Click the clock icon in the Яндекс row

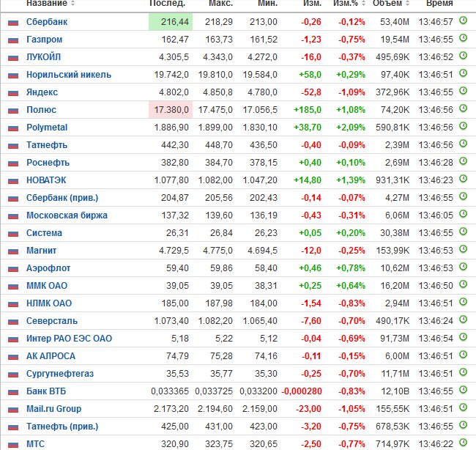(463, 91)
